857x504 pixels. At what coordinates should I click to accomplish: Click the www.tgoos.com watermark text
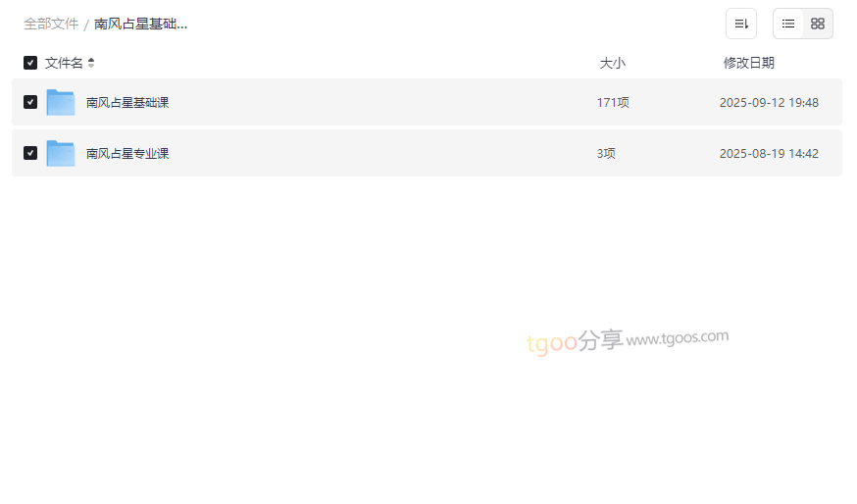tap(678, 338)
